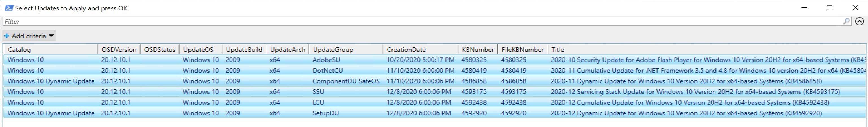
Task: Click the blue plus icon beside Add criteria
Action: tap(7, 36)
